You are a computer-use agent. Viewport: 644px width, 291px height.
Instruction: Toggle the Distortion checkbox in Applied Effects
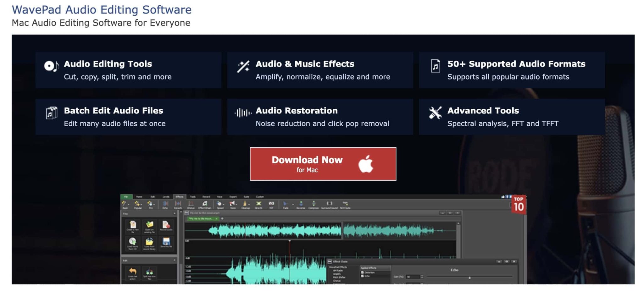click(x=363, y=272)
